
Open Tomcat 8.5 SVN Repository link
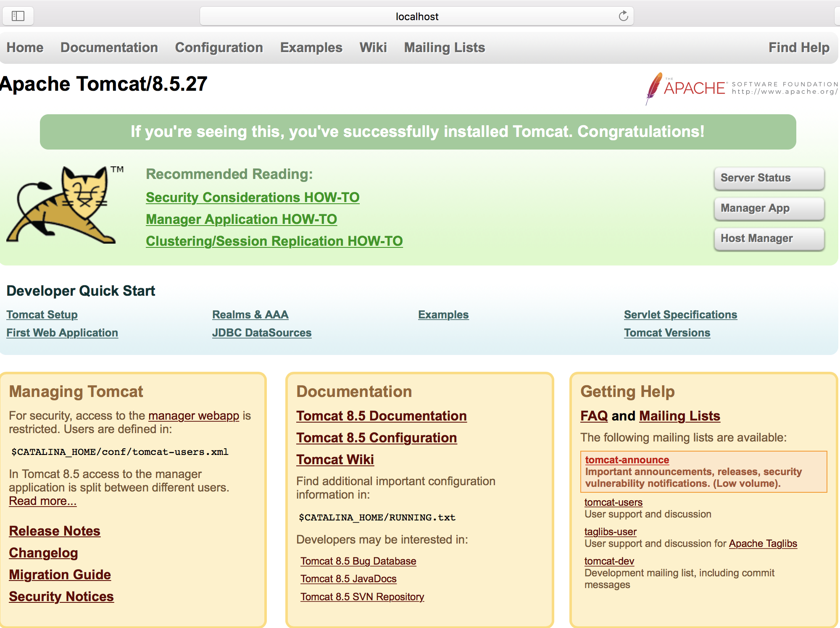click(x=362, y=597)
